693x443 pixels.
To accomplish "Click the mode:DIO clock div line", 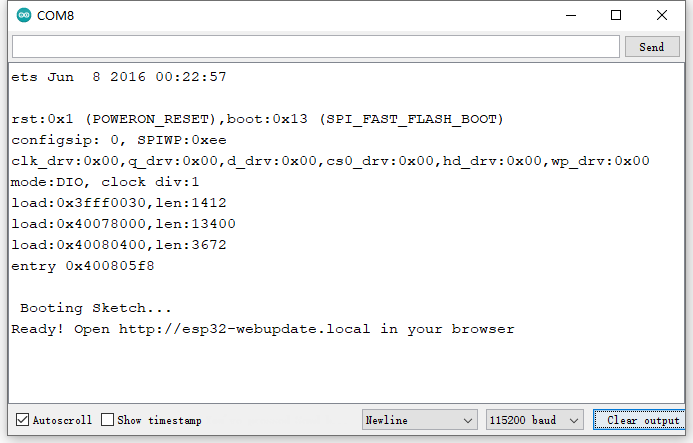I will point(105,182).
